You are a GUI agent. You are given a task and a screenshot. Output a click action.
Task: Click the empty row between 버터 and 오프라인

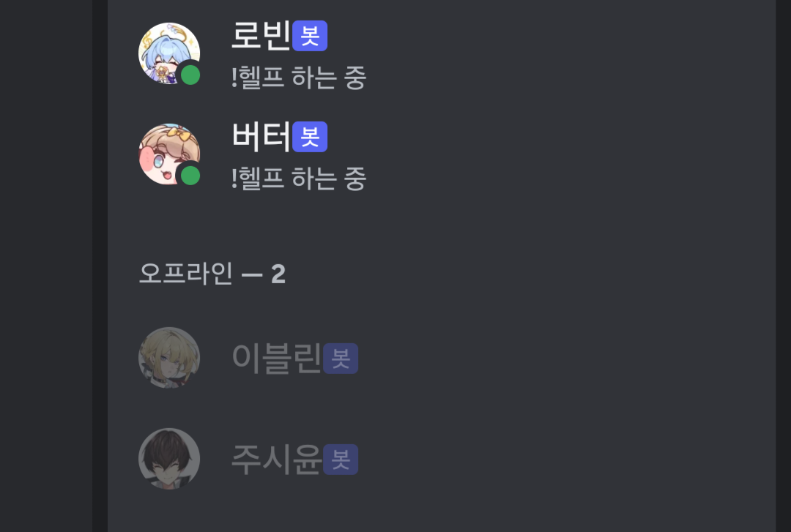[442, 222]
